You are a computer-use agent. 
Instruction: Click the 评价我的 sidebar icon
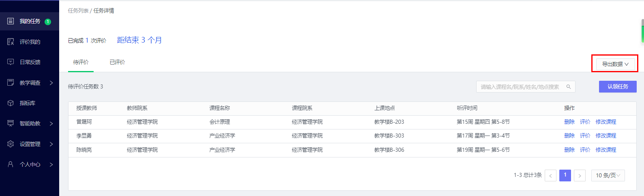[11, 42]
